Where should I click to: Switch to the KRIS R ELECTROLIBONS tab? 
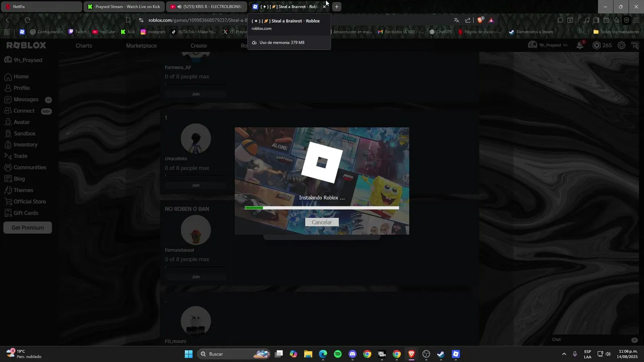click(206, 7)
